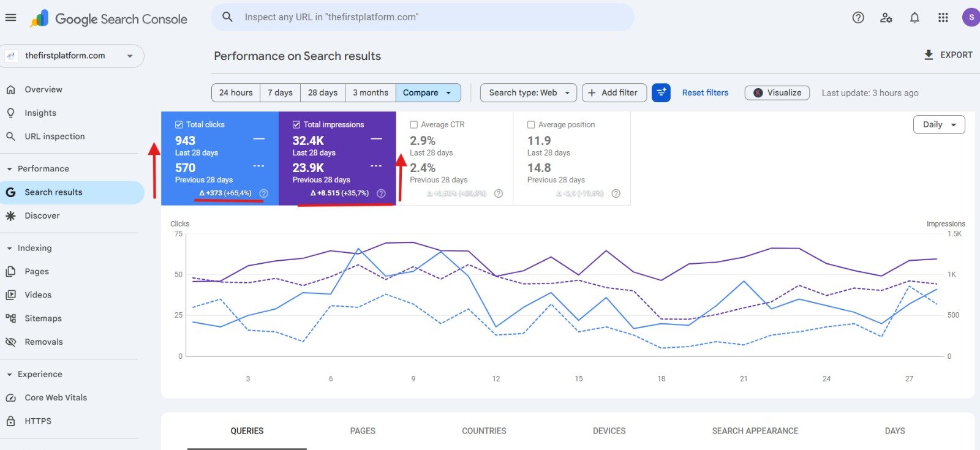This screenshot has width=980, height=450.
Task: Open the main hamburger menu
Action: click(10, 18)
